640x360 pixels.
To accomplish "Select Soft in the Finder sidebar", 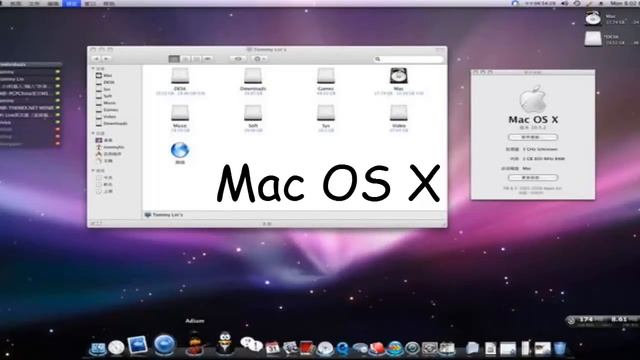I will click(x=107, y=96).
